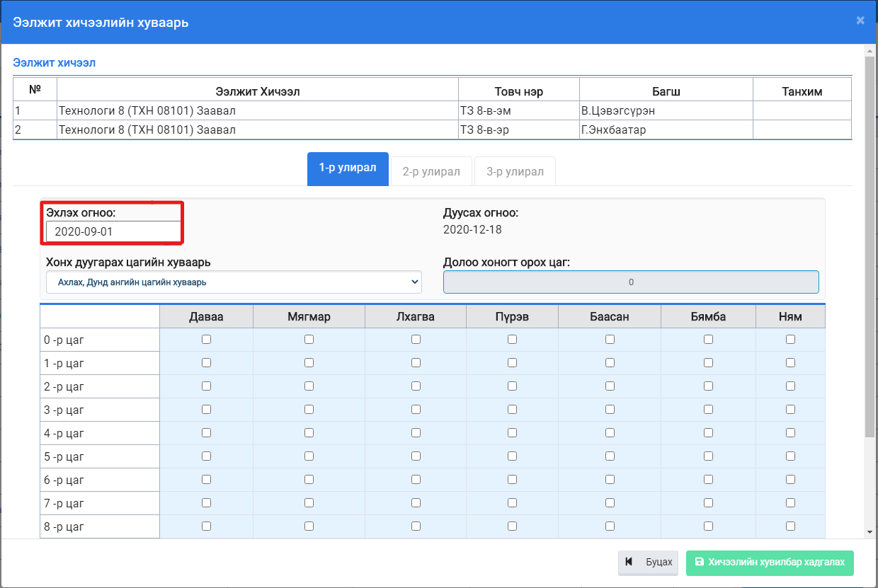Image resolution: width=878 pixels, height=588 pixels.
Task: Select the ТЗ 8-в-эм cell
Action: pos(519,111)
